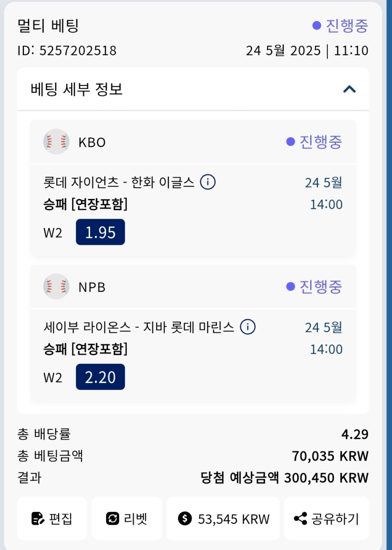Collapse the 베팅 세부 정보 section chevron

(349, 90)
